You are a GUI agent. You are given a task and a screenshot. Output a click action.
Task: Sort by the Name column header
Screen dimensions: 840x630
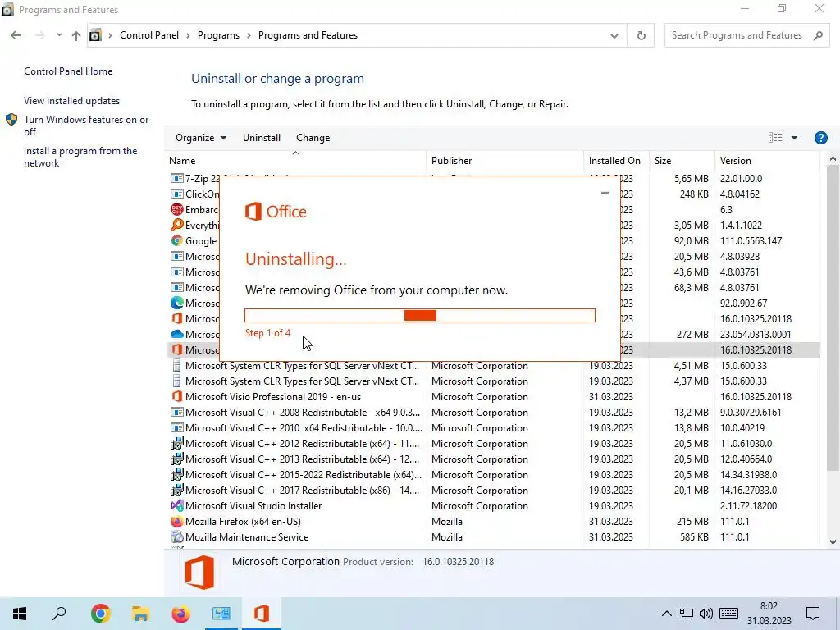(x=295, y=161)
